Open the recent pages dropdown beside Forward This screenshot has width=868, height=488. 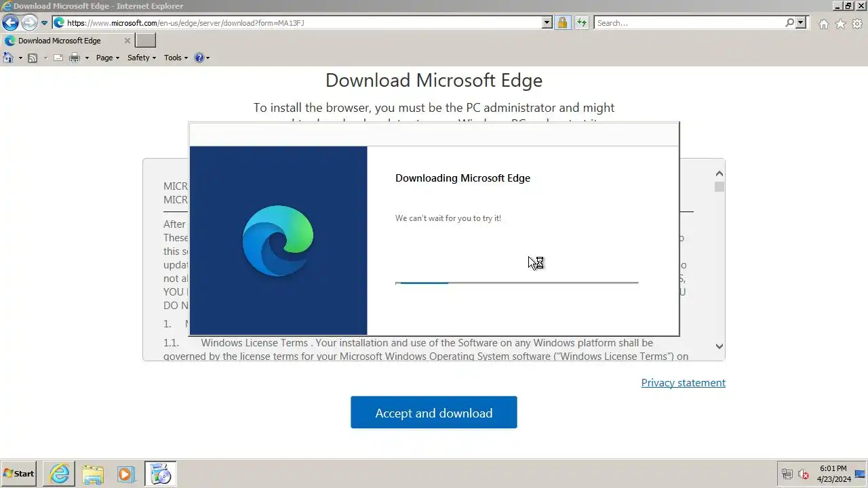(44, 23)
